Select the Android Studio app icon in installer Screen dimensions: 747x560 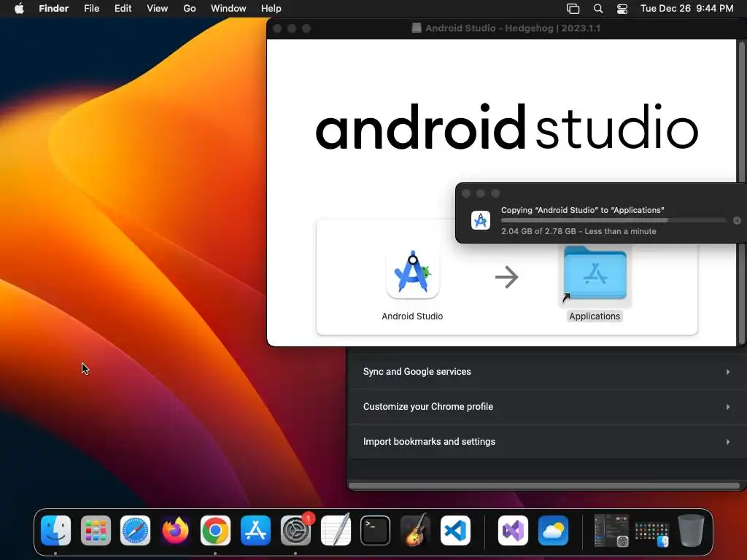point(413,274)
